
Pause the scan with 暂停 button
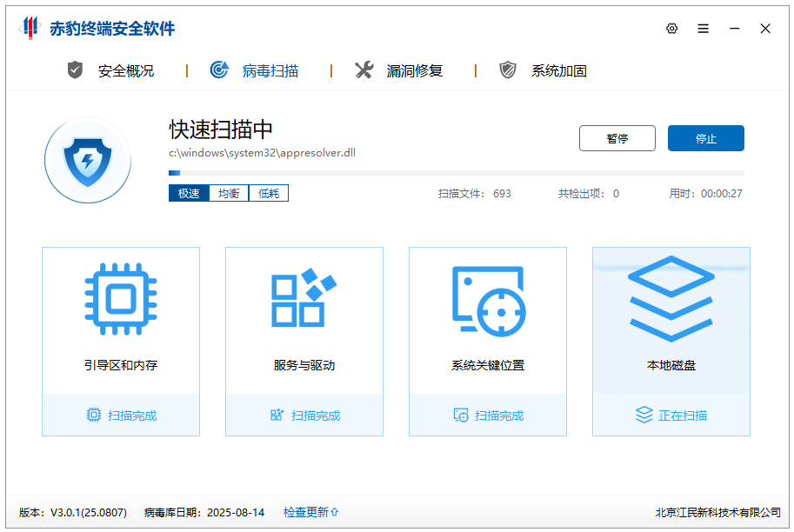point(617,138)
